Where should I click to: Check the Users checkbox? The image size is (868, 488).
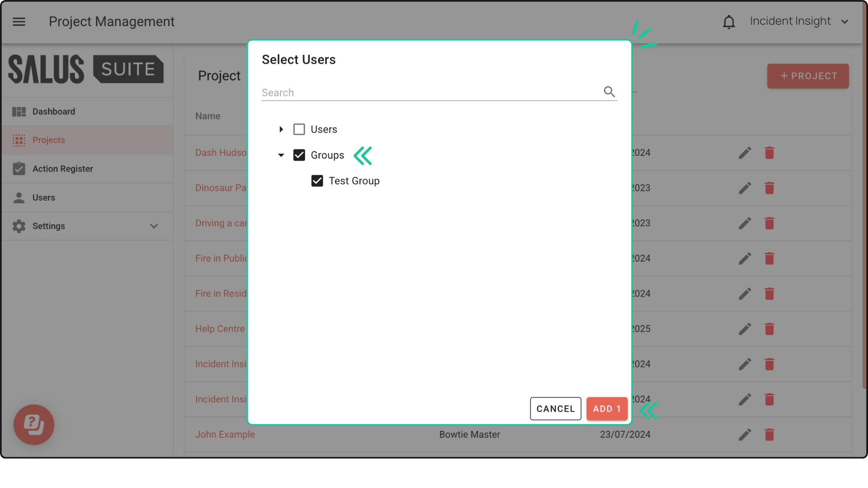point(299,129)
